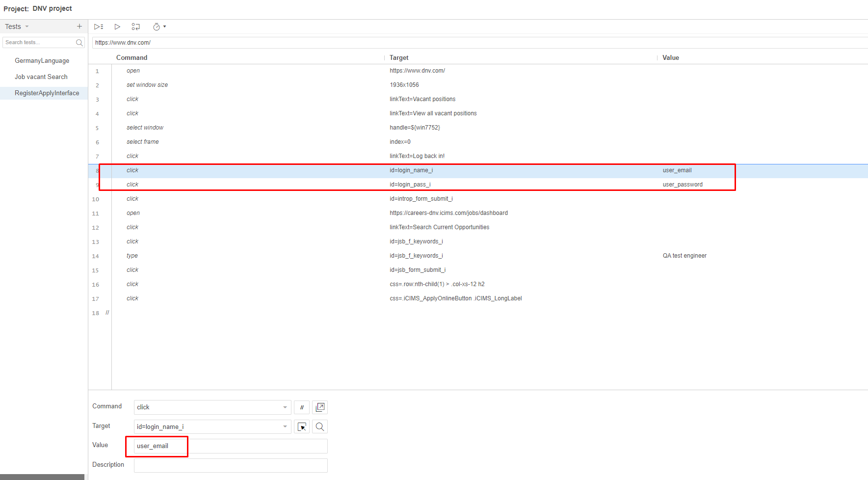The height and width of the screenshot is (480, 868).
Task: Open the Command dropdown
Action: tap(285, 407)
